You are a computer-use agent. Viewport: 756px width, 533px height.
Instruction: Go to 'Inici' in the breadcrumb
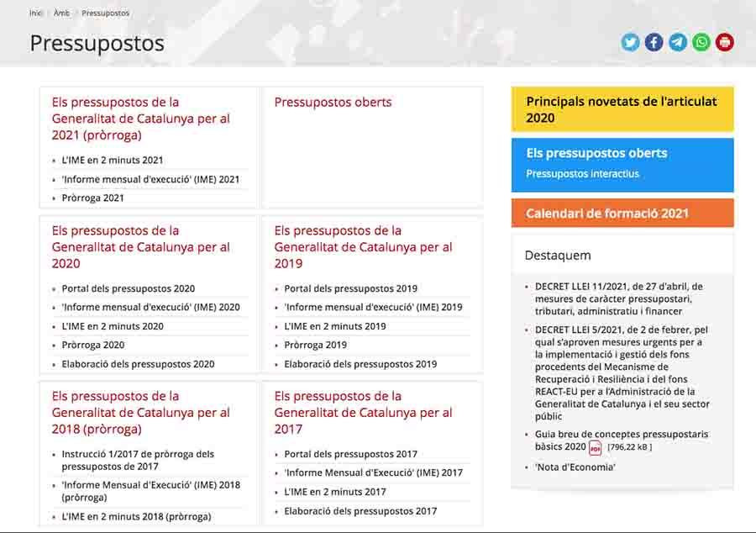point(35,13)
